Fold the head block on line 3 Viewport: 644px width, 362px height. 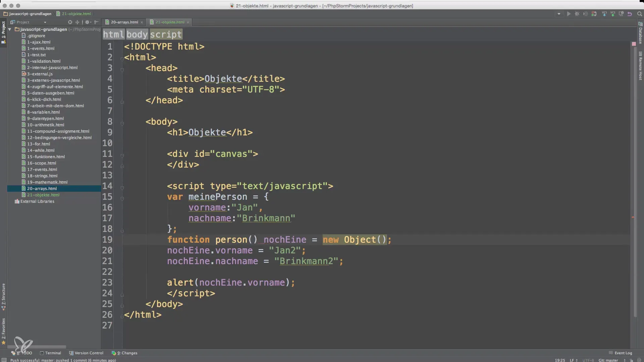pos(122,70)
